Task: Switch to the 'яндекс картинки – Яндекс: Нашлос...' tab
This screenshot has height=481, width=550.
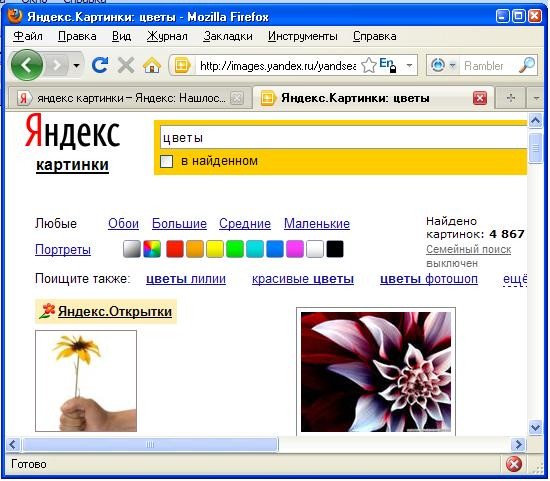Action: click(130, 98)
